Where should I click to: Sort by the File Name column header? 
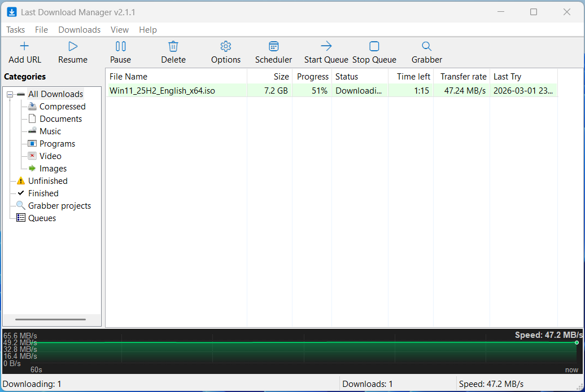176,76
